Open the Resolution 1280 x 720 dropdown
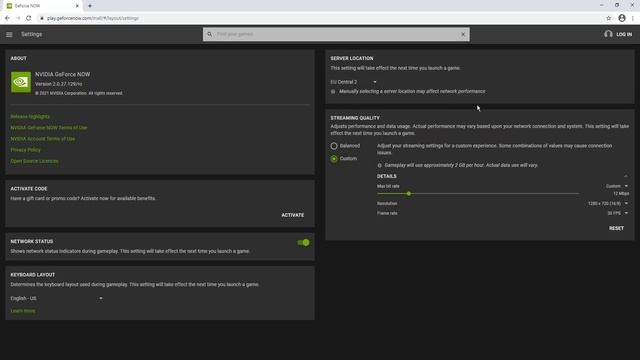The image size is (640, 360). [x=608, y=203]
